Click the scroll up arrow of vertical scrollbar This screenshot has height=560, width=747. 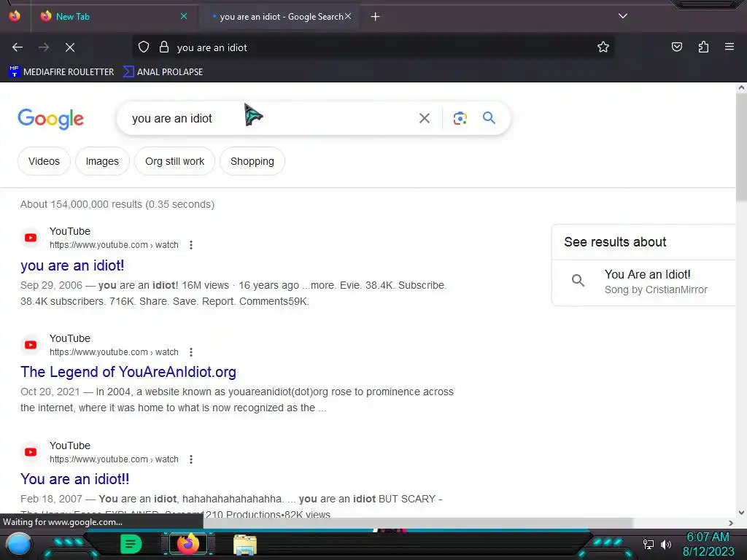741,87
